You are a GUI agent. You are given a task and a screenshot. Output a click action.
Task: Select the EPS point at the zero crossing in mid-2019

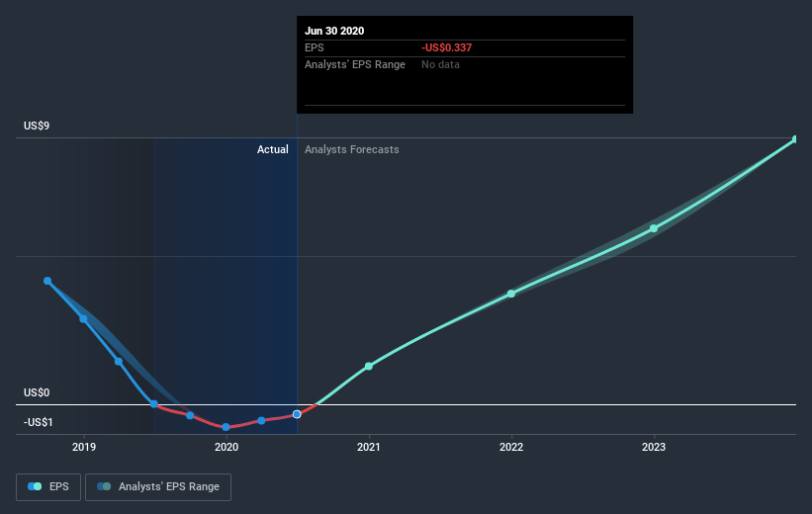coord(154,404)
